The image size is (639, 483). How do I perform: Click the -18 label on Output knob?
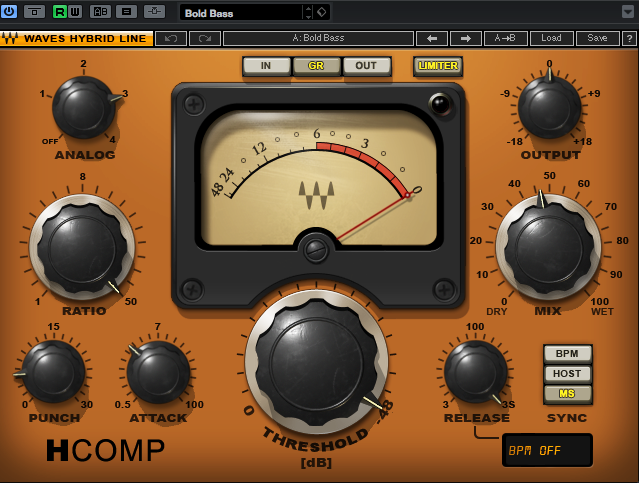pos(514,142)
